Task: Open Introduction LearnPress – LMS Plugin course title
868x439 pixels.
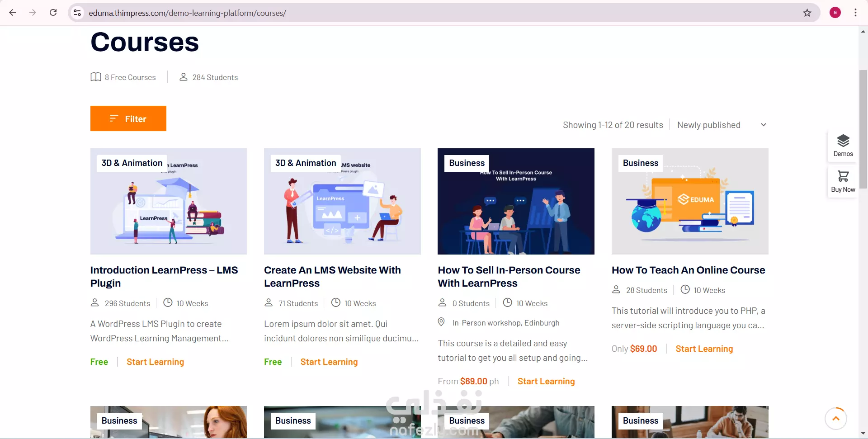Action: [164, 276]
